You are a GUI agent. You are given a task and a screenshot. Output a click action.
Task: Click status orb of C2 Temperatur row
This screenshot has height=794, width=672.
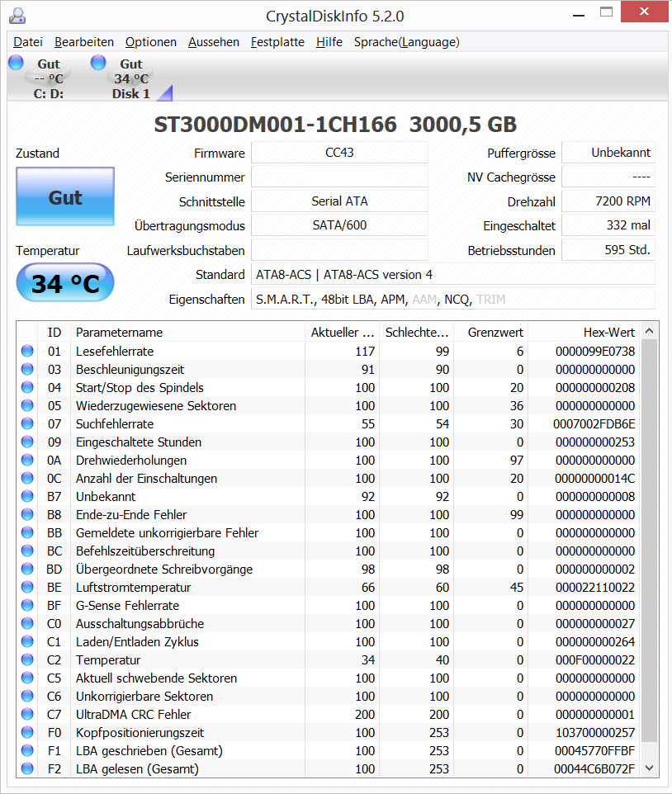coord(27,659)
